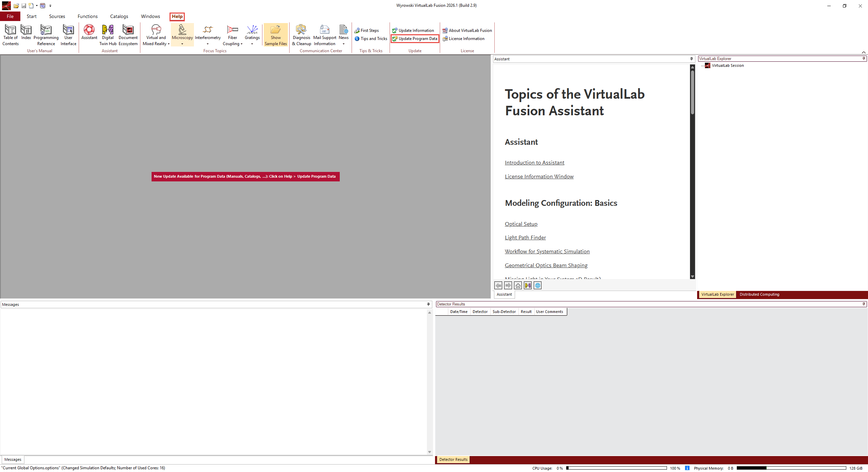868x472 pixels.
Task: Switch to Distributed Computing tab
Action: [x=759, y=294]
